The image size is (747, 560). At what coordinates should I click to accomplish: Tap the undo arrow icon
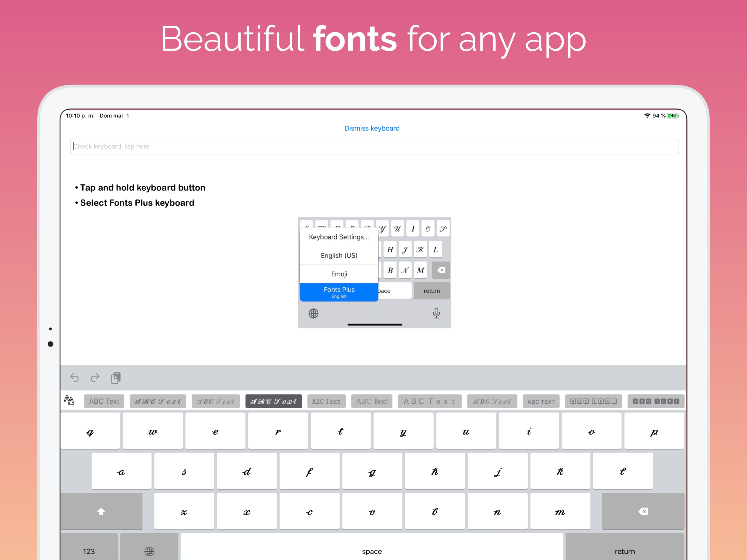click(x=75, y=377)
